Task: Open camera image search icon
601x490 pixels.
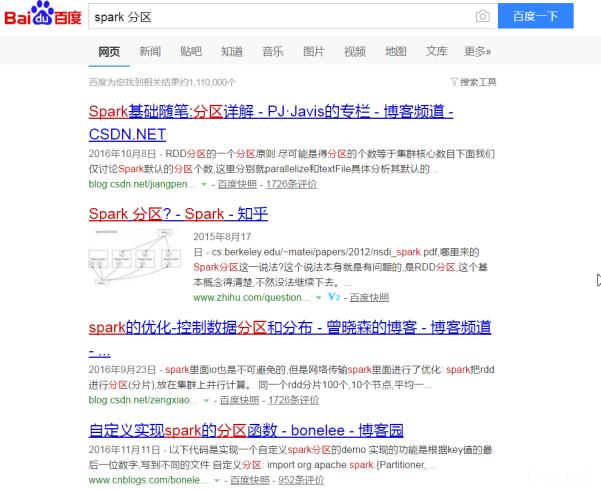Action: (483, 16)
